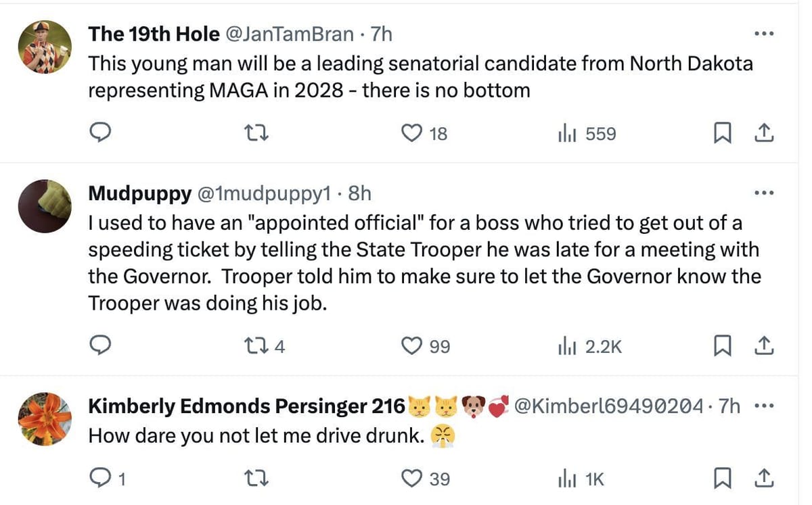Open more options on Kimberly's tweet
Viewport: 812px width, 505px height.
click(764, 406)
